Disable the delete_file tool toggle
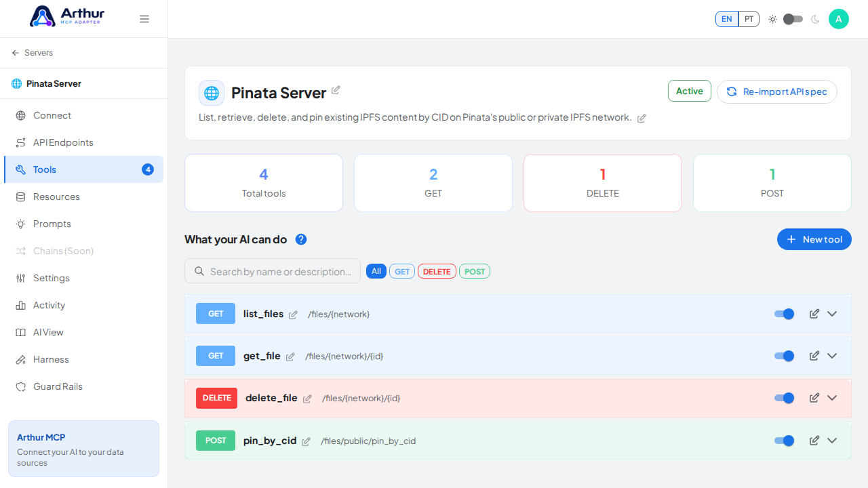Screen dimensions: 868x488 pyautogui.click(x=785, y=398)
